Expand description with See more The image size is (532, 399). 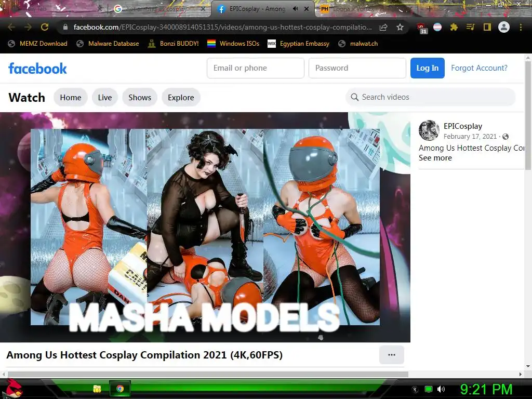[435, 158]
